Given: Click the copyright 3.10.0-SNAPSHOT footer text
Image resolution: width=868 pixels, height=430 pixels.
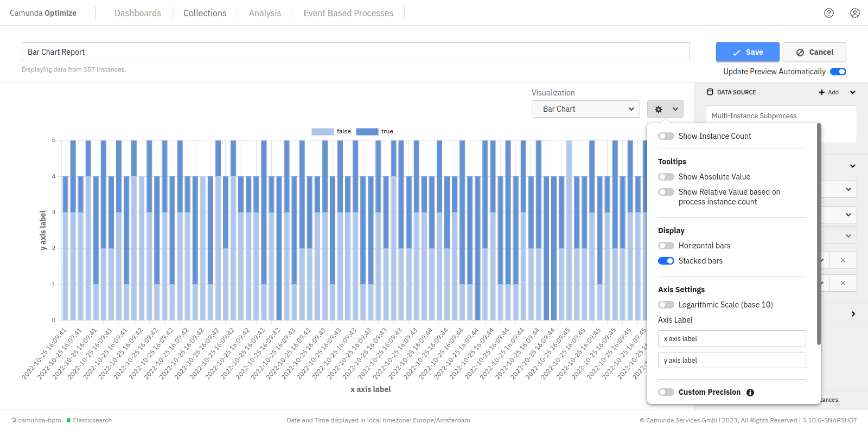Looking at the screenshot, I should click(x=748, y=420).
